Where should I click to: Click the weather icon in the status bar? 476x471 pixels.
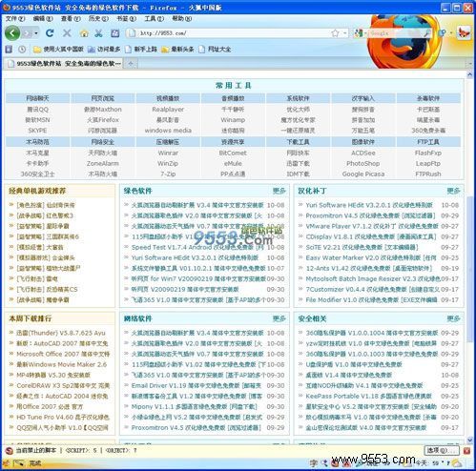[x=456, y=463]
